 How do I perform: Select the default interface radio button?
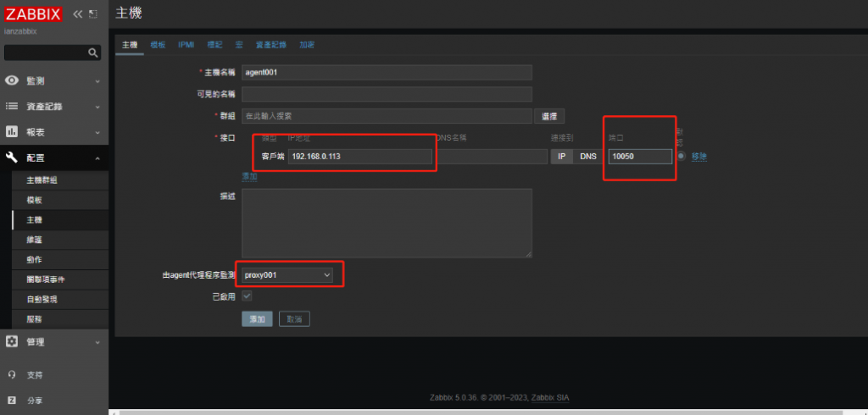(681, 156)
